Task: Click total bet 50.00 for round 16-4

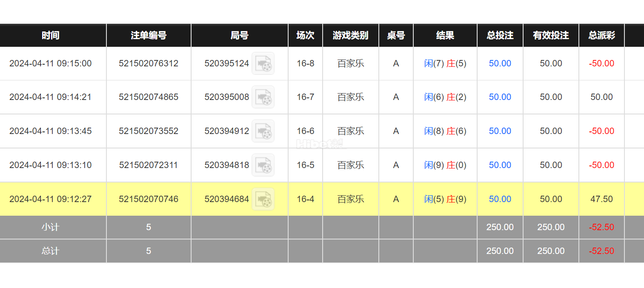Action: pos(500,199)
